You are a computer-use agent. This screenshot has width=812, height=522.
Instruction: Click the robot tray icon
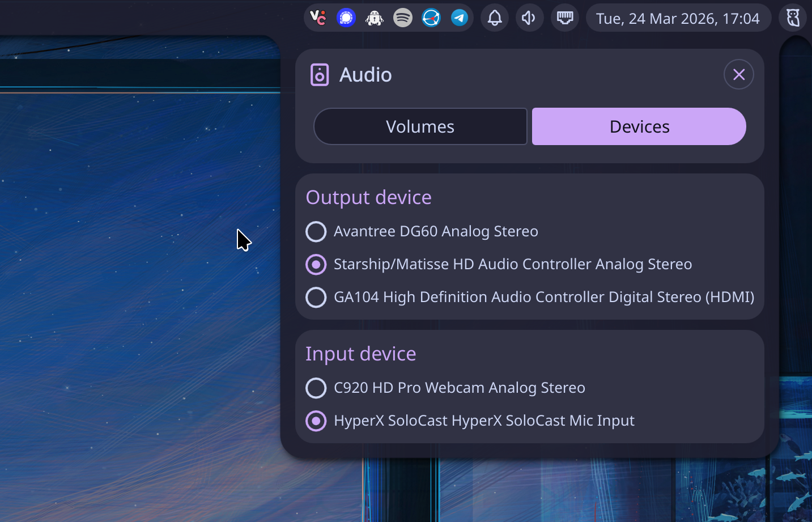tap(375, 18)
